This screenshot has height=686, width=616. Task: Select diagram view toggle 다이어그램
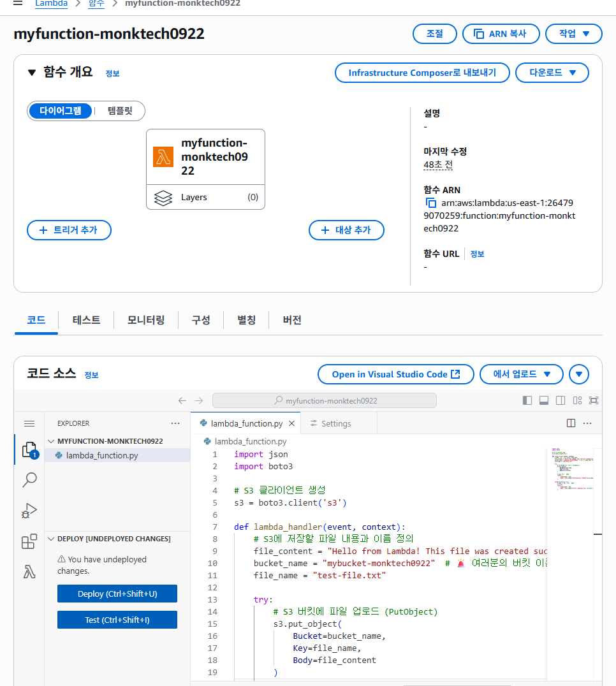click(61, 111)
